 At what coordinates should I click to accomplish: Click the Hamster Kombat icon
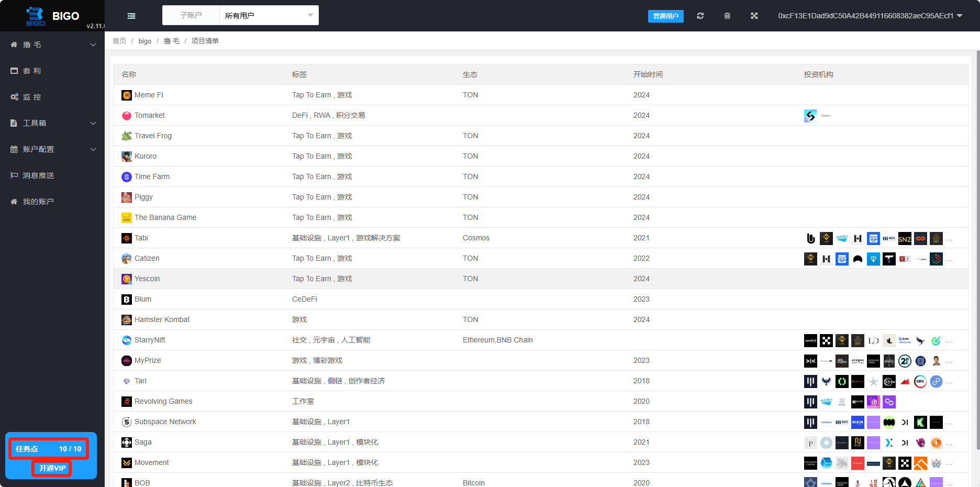[x=127, y=320]
